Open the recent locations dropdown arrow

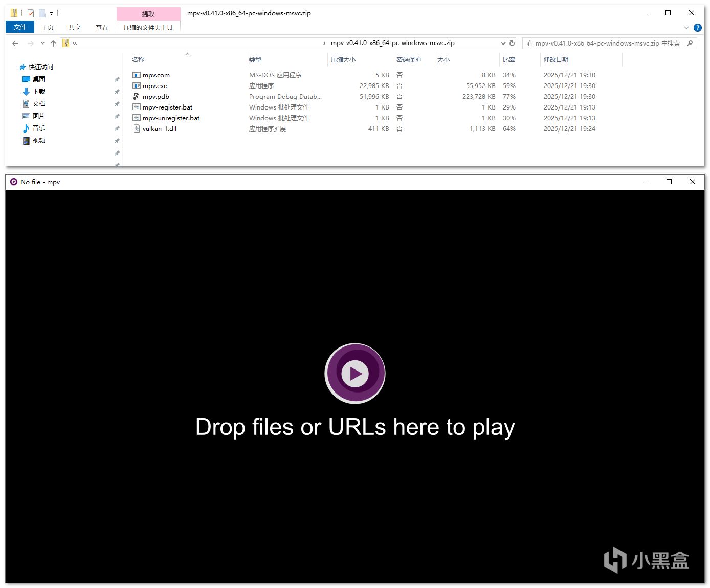coord(42,43)
